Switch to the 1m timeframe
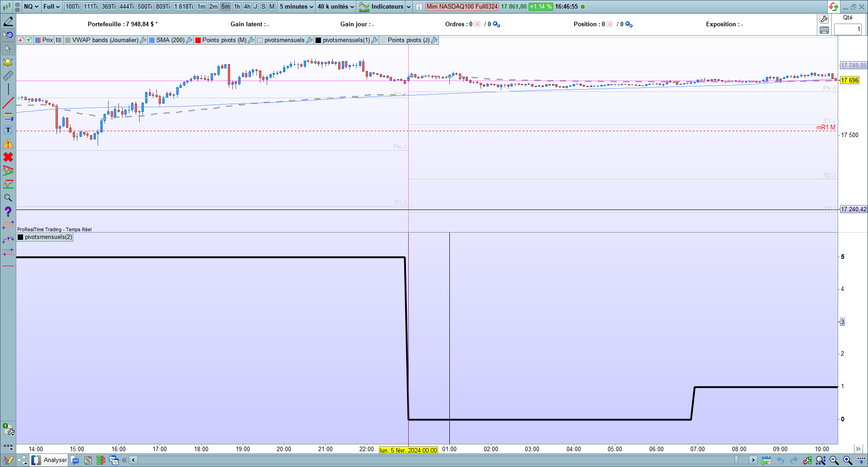 pos(201,7)
